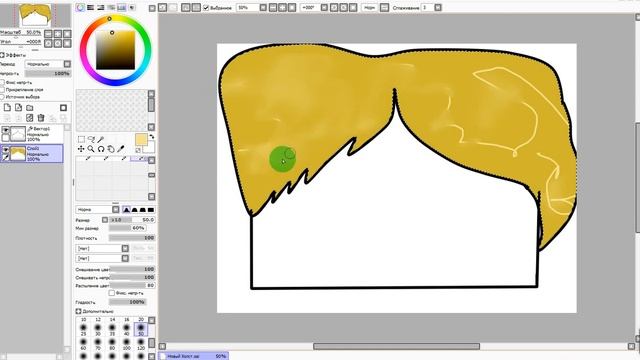Swap foreground and background colors icon
The height and width of the screenshot is (360, 640).
coord(152,137)
